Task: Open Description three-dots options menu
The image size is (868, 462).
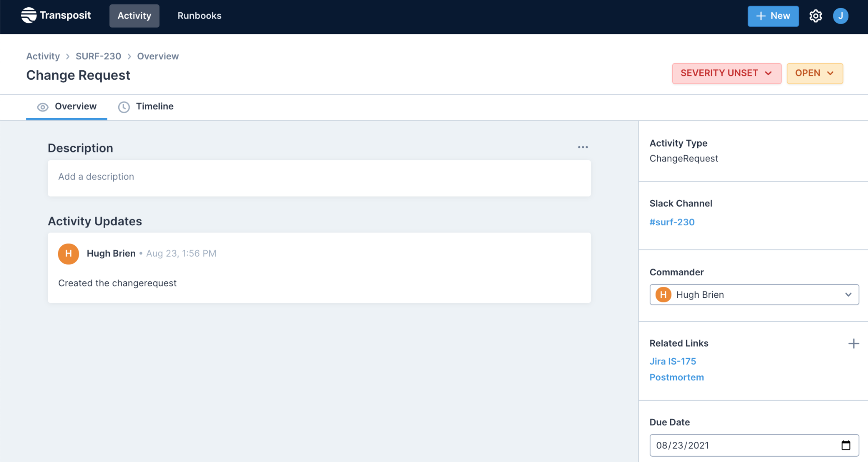Action: (583, 147)
